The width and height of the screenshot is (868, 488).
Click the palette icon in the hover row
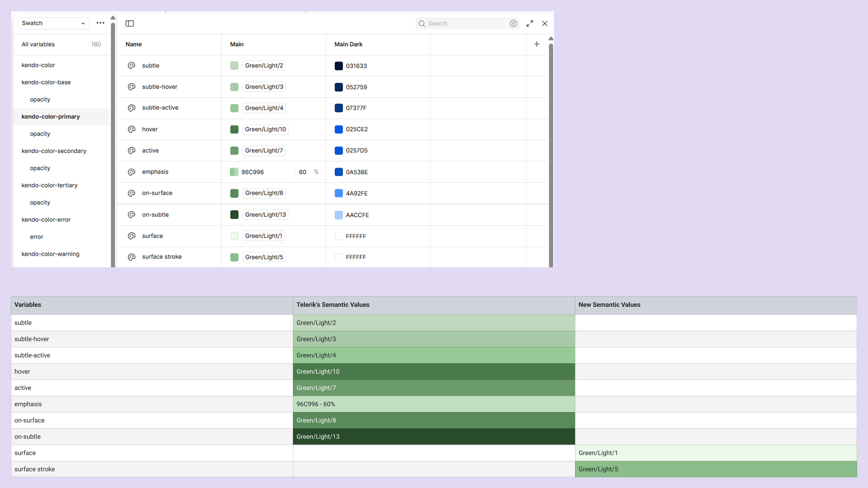pos(131,129)
